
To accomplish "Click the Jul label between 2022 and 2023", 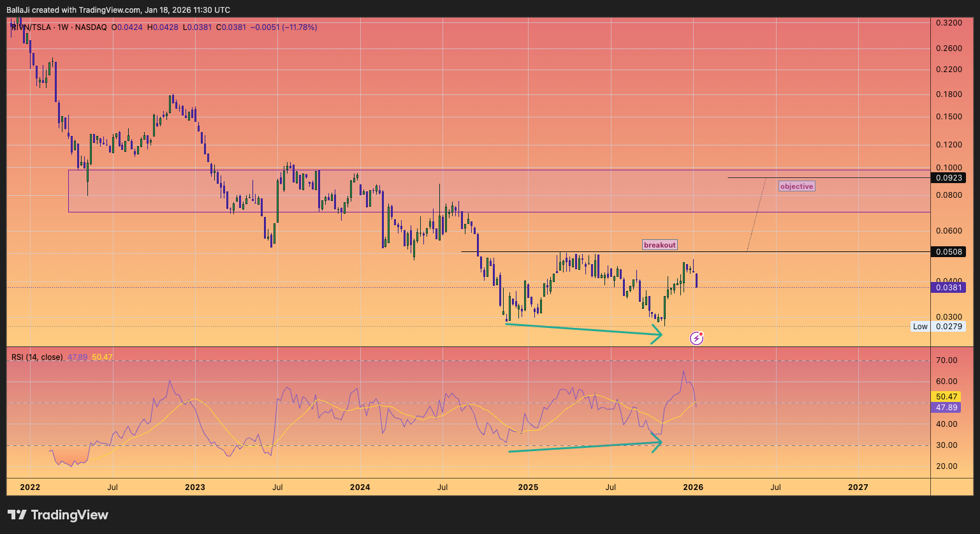I will click(x=113, y=487).
